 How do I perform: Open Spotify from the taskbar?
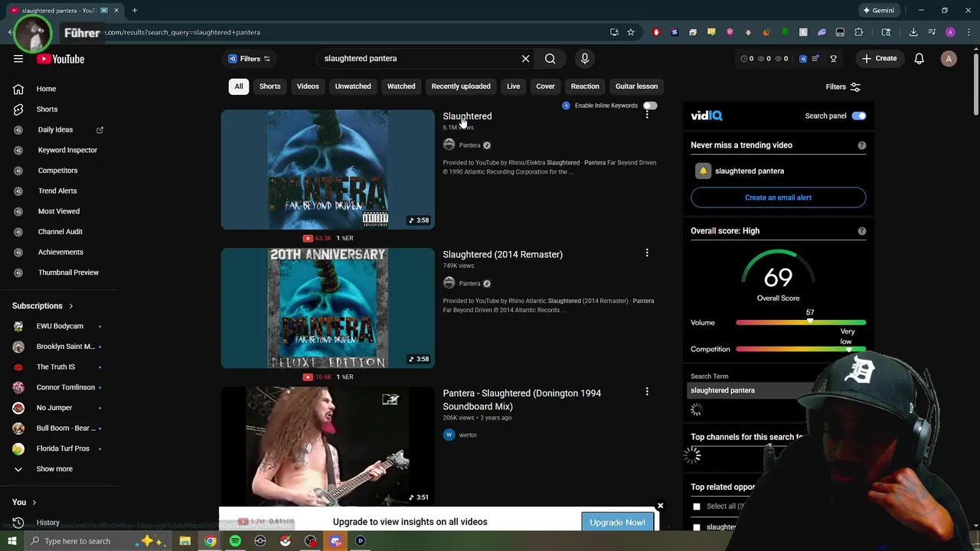[x=235, y=541]
